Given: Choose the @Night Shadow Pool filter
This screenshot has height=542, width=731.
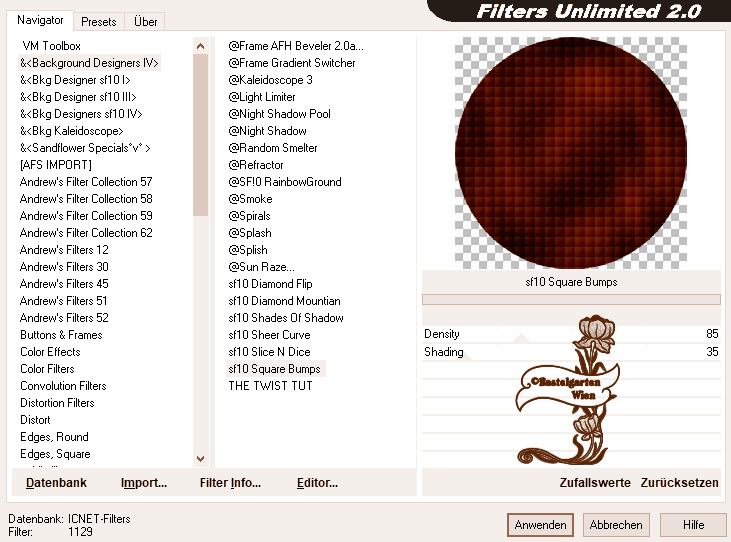Looking at the screenshot, I should pos(279,114).
